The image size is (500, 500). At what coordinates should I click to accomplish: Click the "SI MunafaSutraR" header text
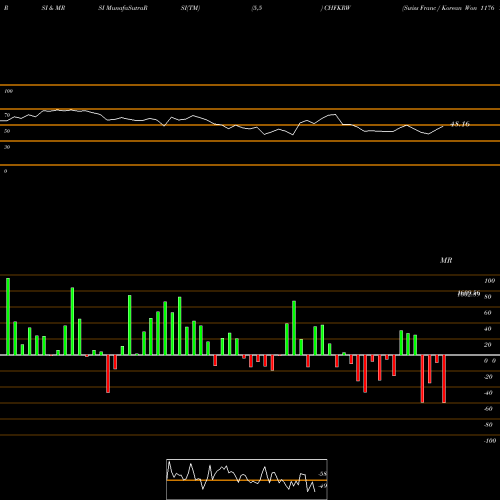pyautogui.click(x=123, y=8)
